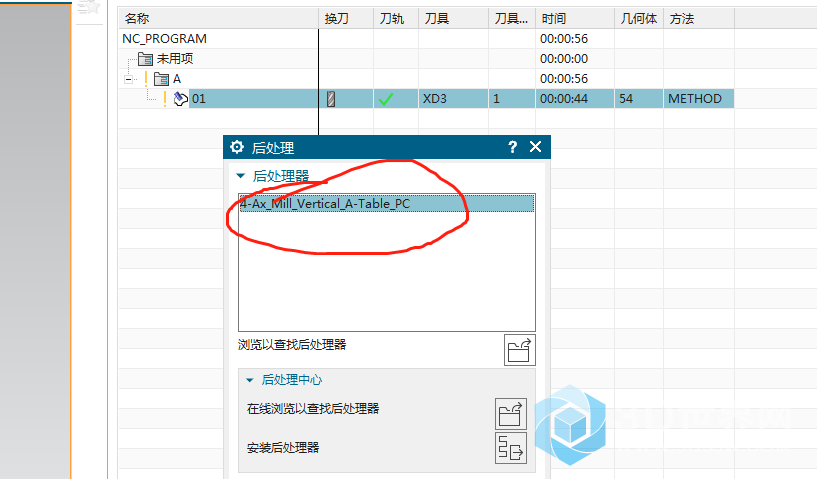Close the 后处理 dialog

pyautogui.click(x=536, y=147)
